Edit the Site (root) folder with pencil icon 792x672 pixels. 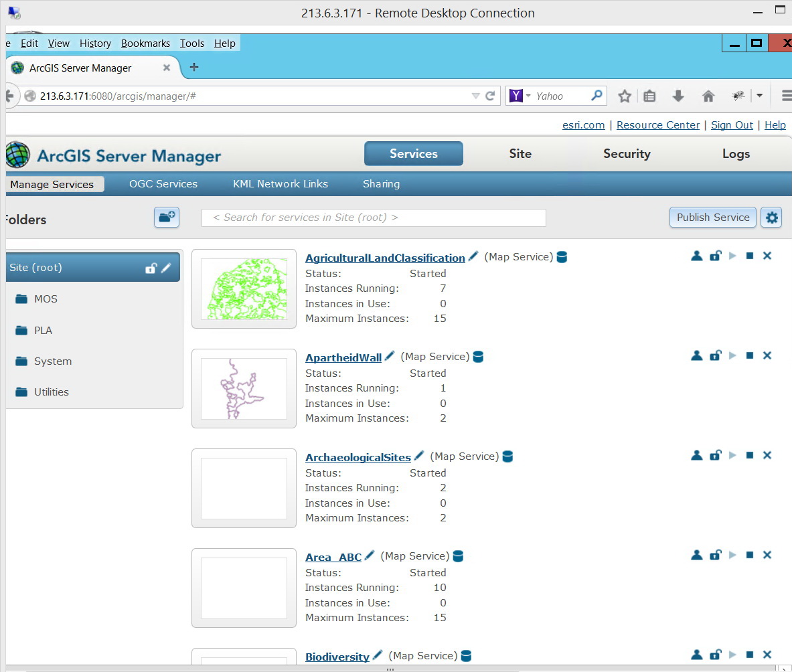pos(166,268)
